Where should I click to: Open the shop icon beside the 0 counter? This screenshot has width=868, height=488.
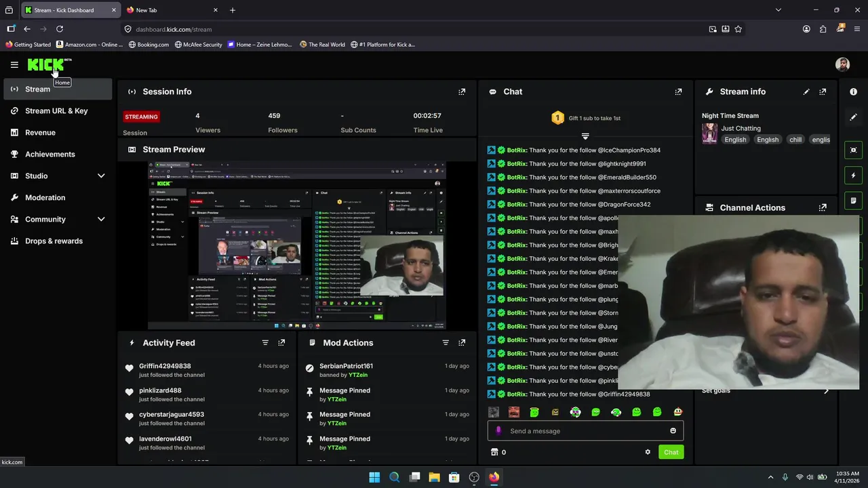[x=494, y=452]
